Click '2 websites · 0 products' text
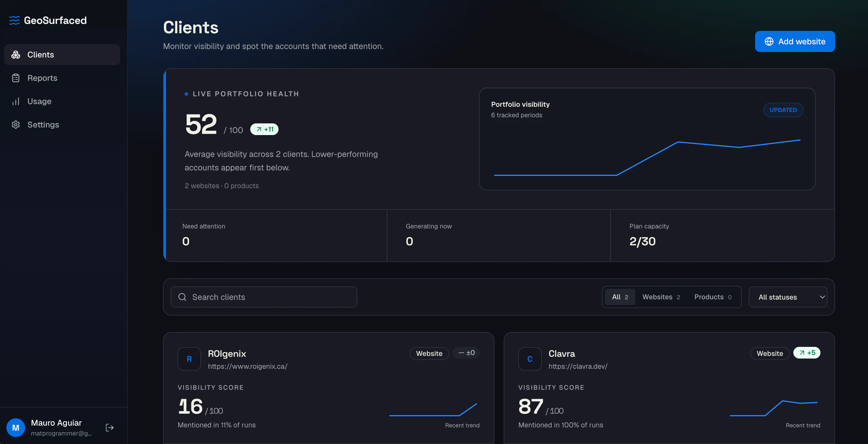Image resolution: width=868 pixels, height=444 pixels. 222,186
